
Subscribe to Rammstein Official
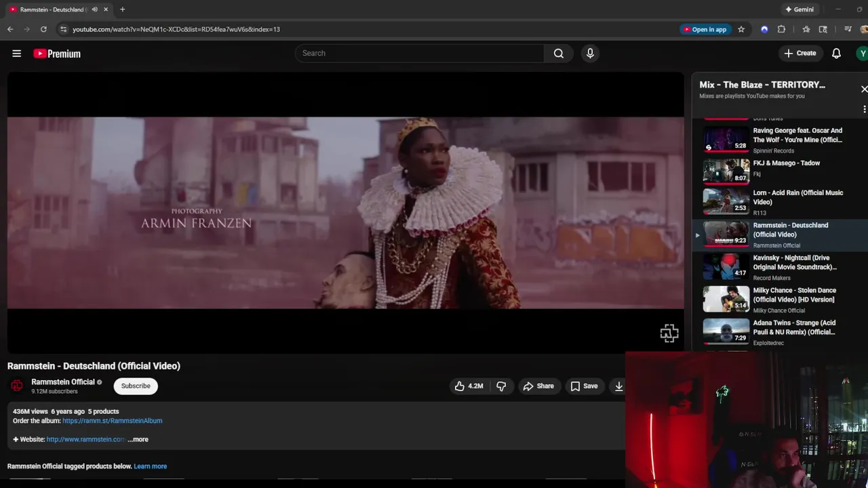[x=136, y=386]
